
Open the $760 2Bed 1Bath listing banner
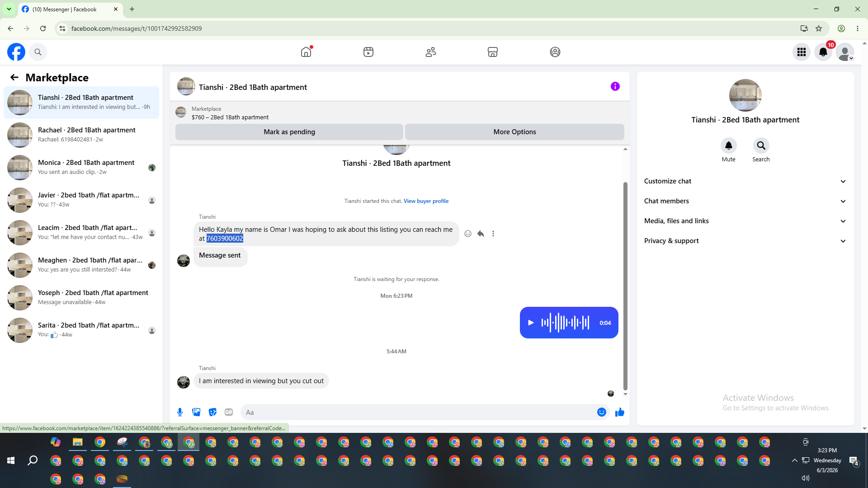tap(400, 113)
